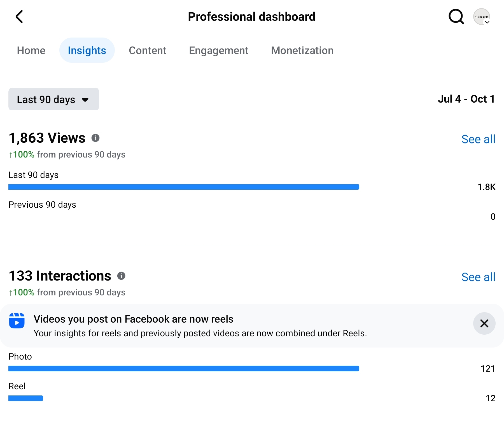This screenshot has height=426, width=504.
Task: Click the Last 90 days views bar
Action: 184,187
